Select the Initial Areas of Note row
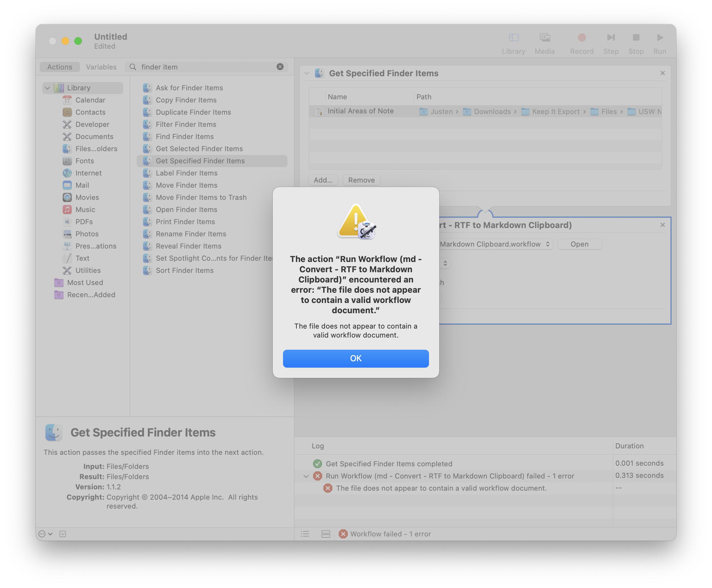Image resolution: width=712 pixels, height=588 pixels. click(485, 111)
